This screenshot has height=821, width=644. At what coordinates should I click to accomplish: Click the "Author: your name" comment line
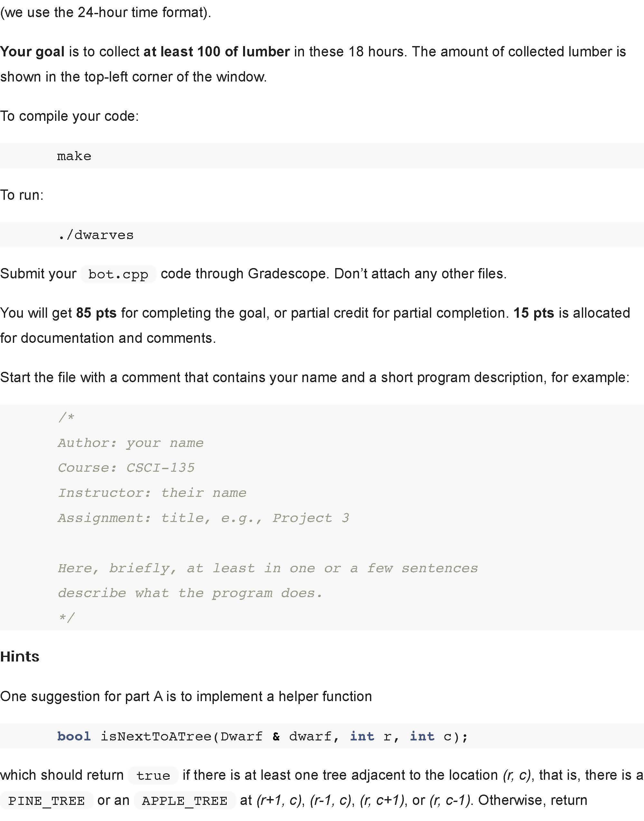[130, 443]
